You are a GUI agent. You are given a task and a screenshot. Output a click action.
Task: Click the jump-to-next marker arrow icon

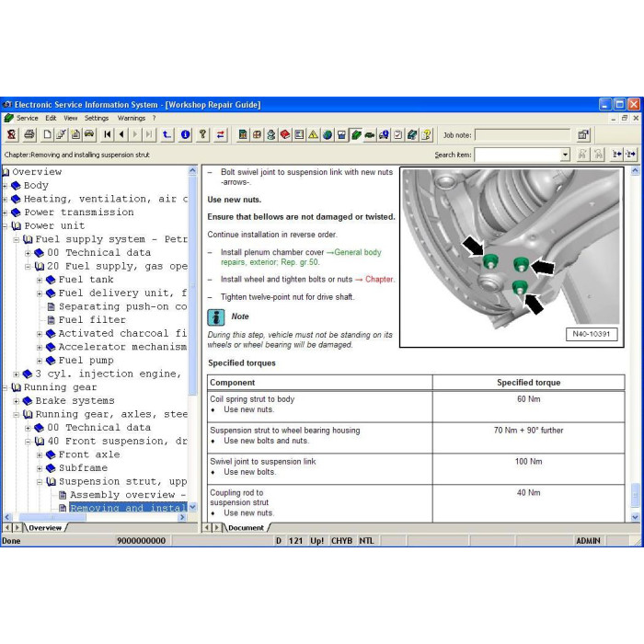pos(630,155)
